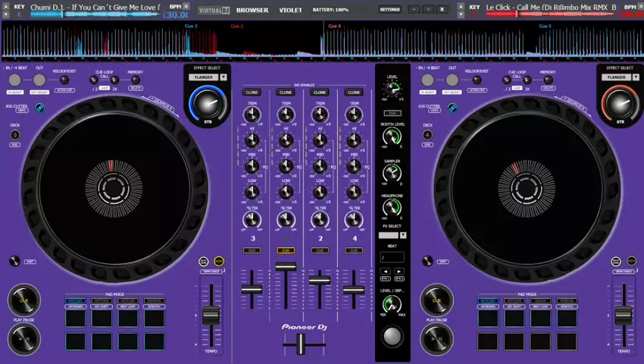
Task: Open the Browser tab
Action: point(252,10)
